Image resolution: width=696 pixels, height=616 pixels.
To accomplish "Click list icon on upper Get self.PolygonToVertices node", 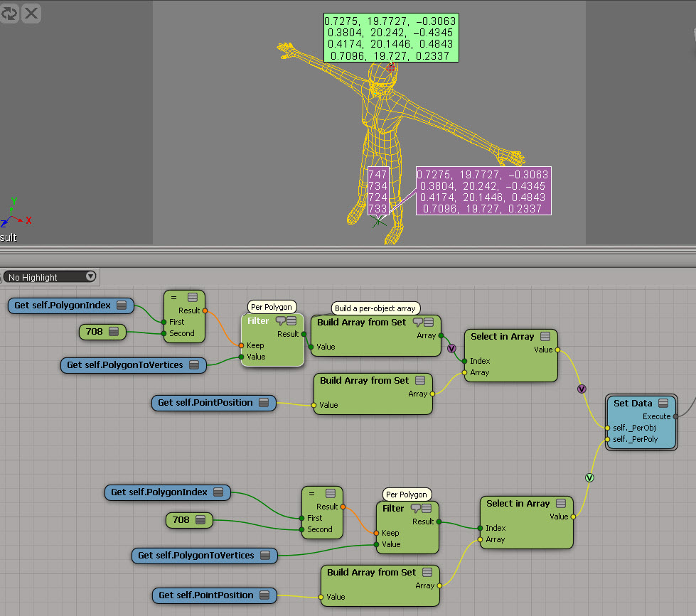I will pos(194,365).
